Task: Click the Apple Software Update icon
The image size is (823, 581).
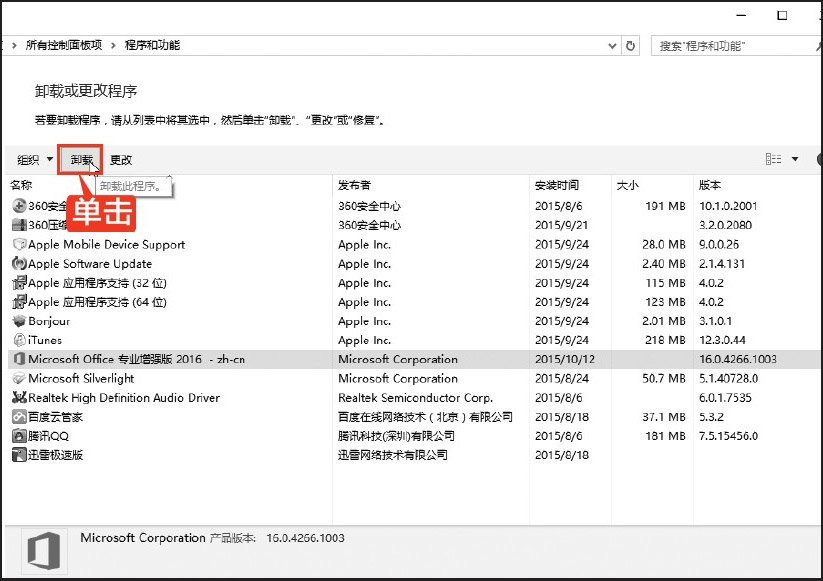Action: pos(19,264)
